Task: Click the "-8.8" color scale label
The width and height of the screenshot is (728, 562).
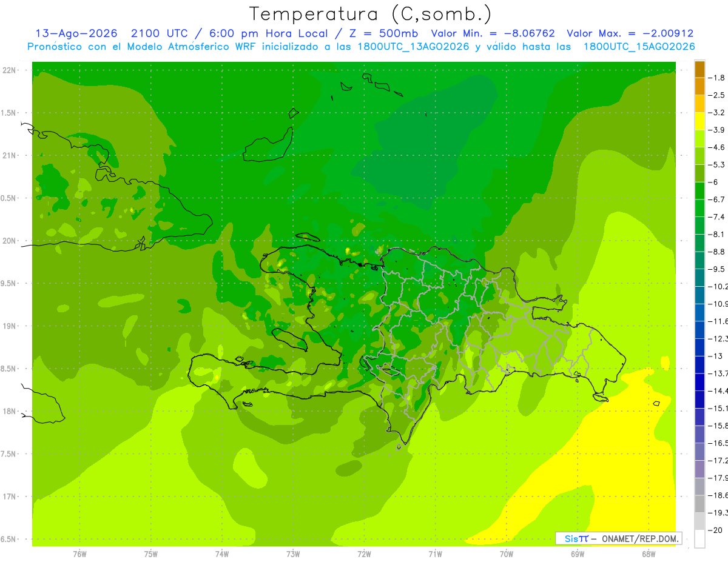Action: 717,252
